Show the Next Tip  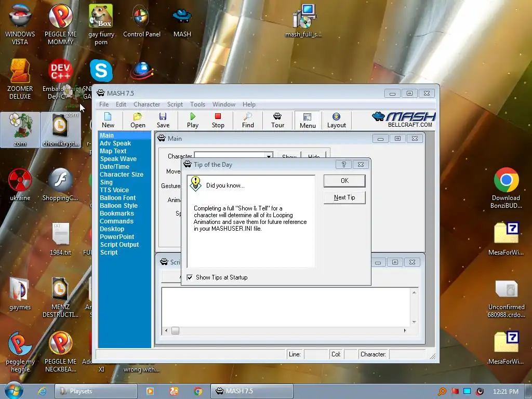pos(344,197)
